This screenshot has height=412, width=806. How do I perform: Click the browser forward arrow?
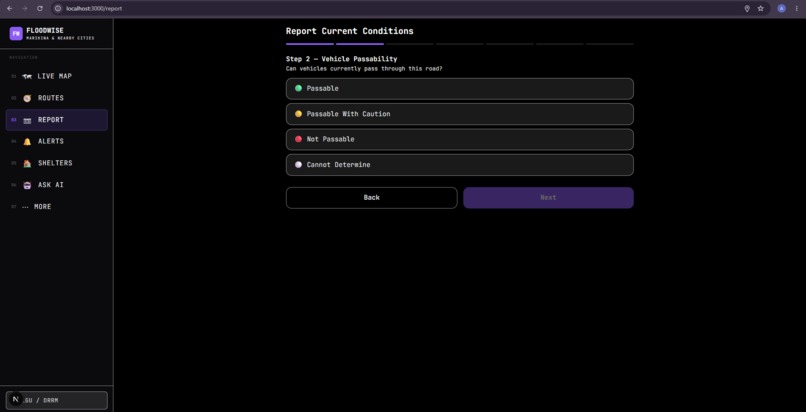(25, 8)
